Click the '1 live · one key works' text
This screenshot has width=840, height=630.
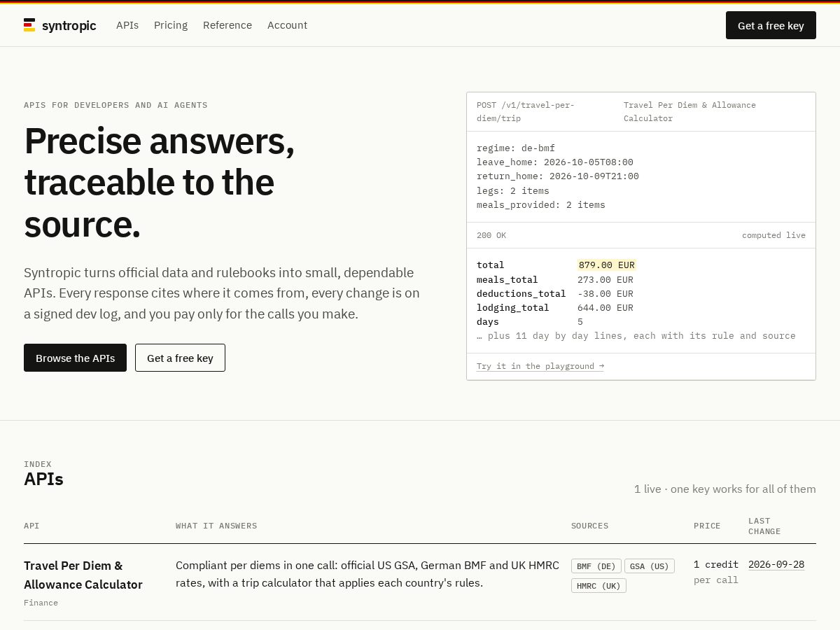point(725,489)
